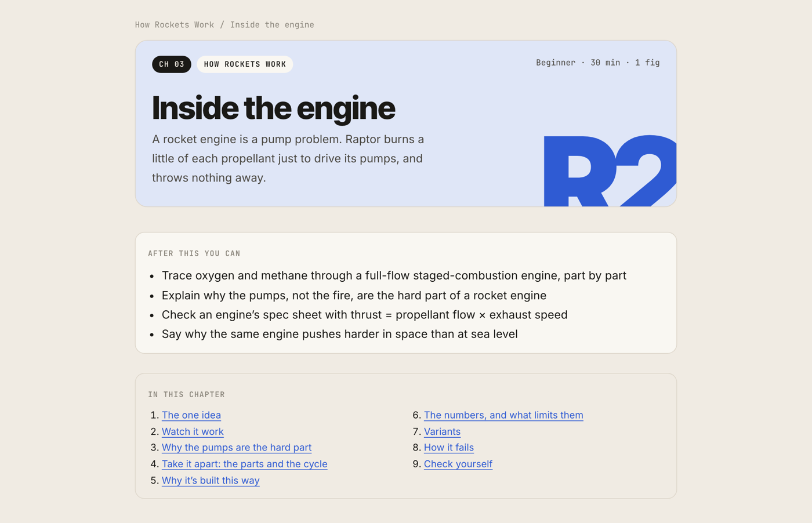812x523 pixels.
Task: Jump to "Watch it work" section
Action: (193, 431)
